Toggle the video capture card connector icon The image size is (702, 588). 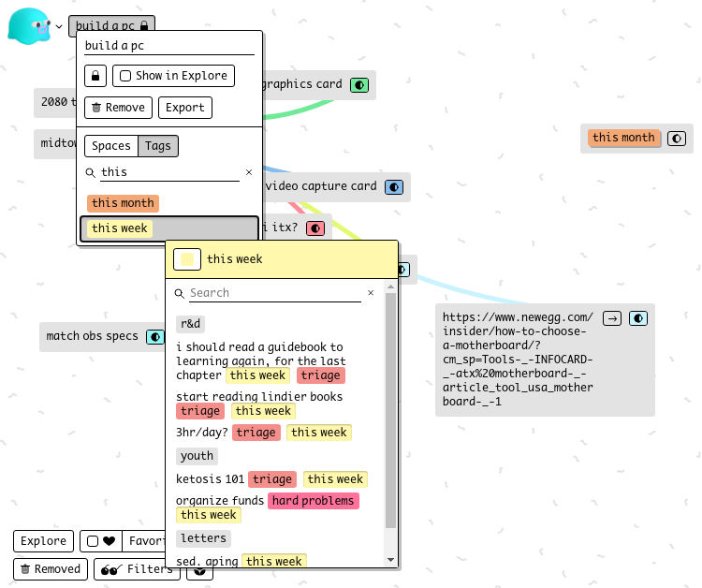pos(394,187)
